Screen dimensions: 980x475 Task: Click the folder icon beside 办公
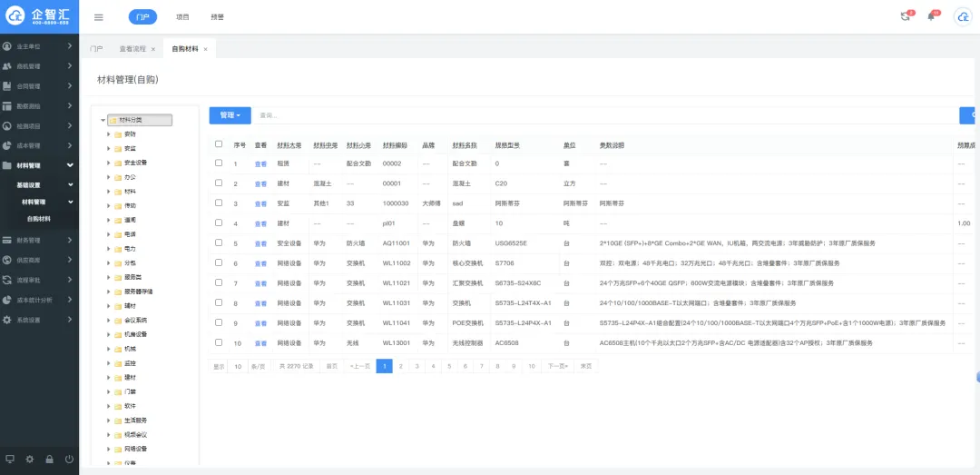coord(117,178)
